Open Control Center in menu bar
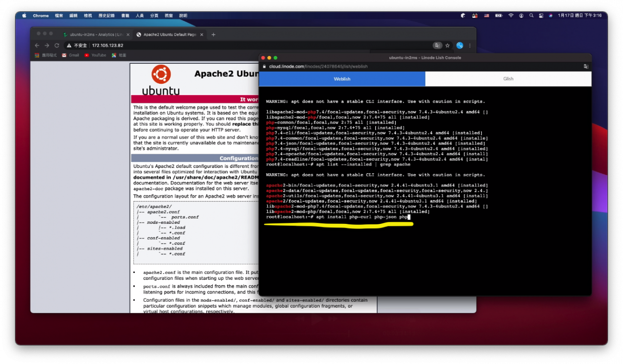 (x=541, y=16)
